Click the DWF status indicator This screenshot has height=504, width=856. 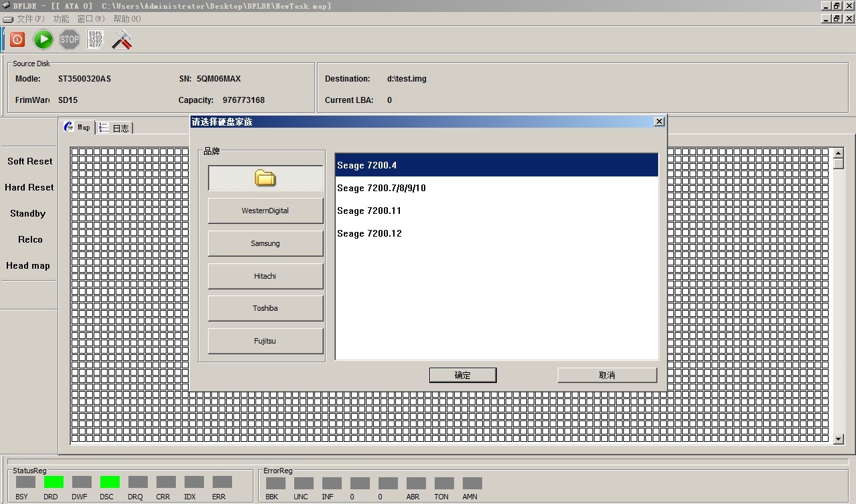click(82, 482)
